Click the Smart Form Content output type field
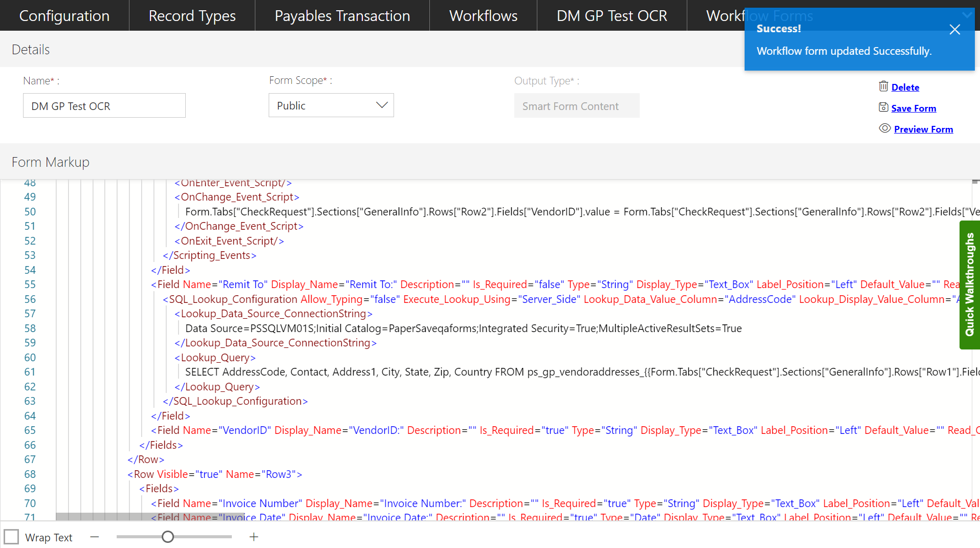Screen dimensions: 980x548 pos(577,105)
